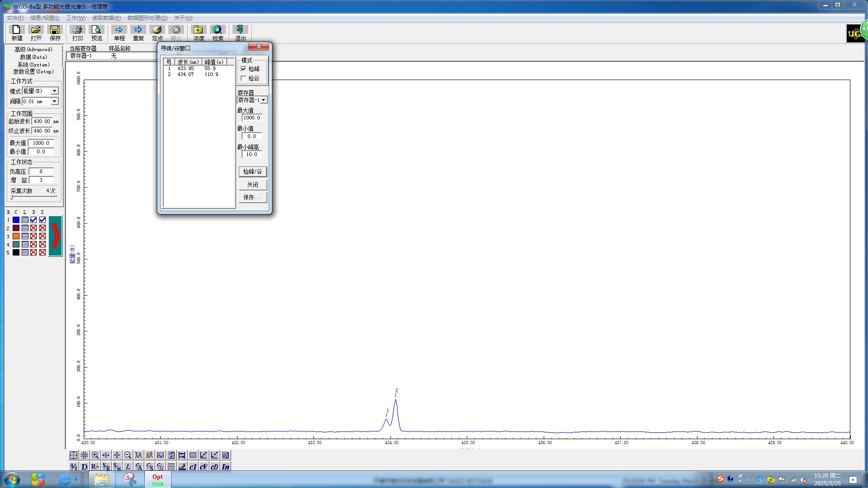The height and width of the screenshot is (488, 868).
Task: Open the 模式 mode dropdown (能量)
Action: 54,91
